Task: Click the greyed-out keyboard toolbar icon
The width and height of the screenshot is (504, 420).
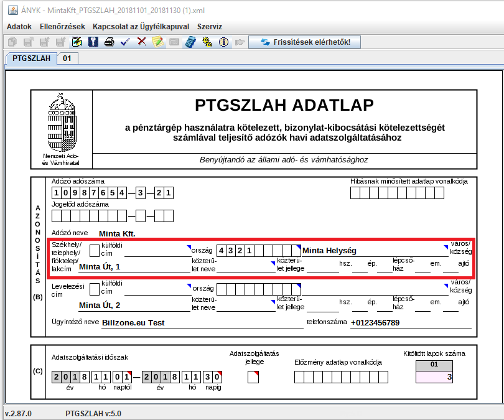Action: [174, 42]
